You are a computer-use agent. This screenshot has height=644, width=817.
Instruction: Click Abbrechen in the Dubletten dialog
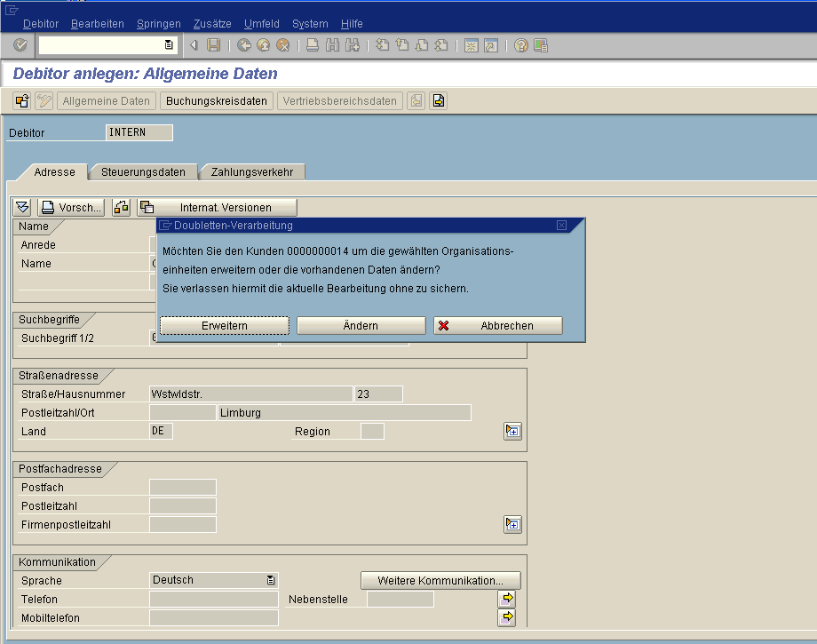[x=498, y=326]
